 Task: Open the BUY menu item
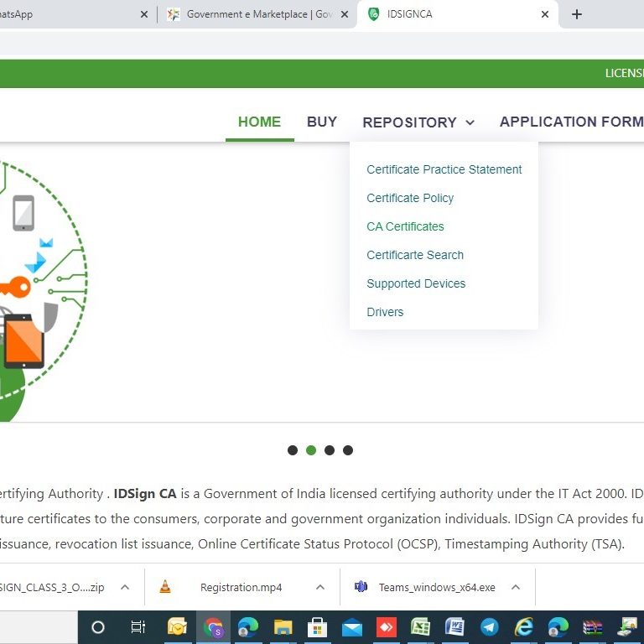click(322, 122)
